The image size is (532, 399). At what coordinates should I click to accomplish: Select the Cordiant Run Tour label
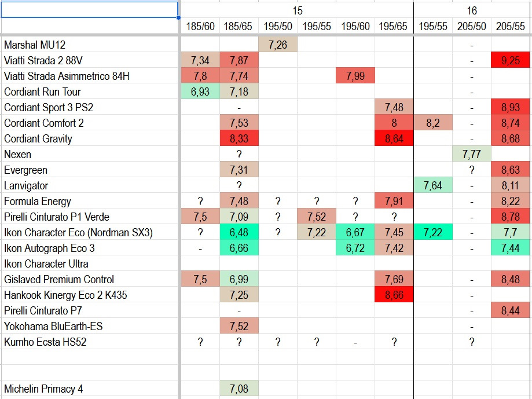[42, 91]
